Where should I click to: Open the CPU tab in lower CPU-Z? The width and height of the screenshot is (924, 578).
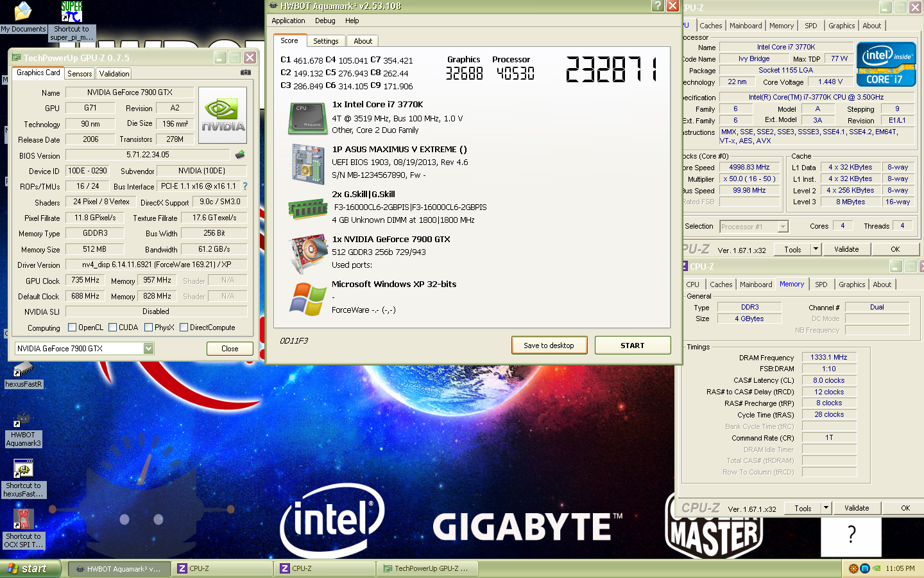(693, 285)
